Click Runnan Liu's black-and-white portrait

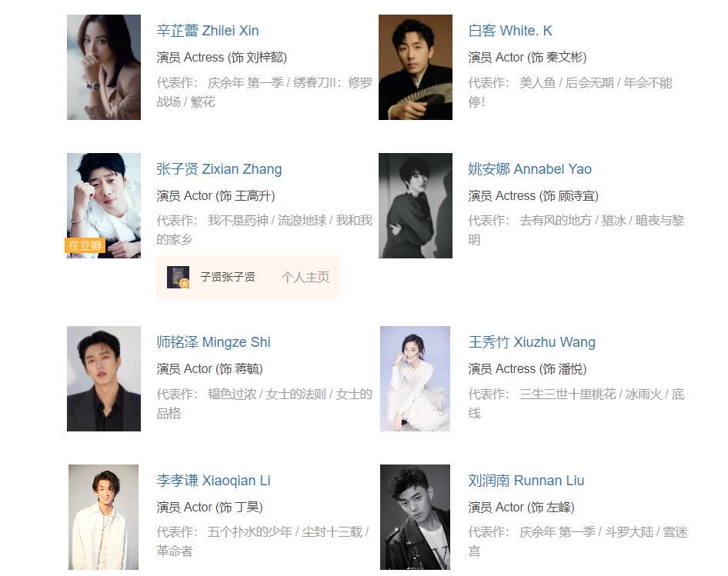click(x=415, y=517)
